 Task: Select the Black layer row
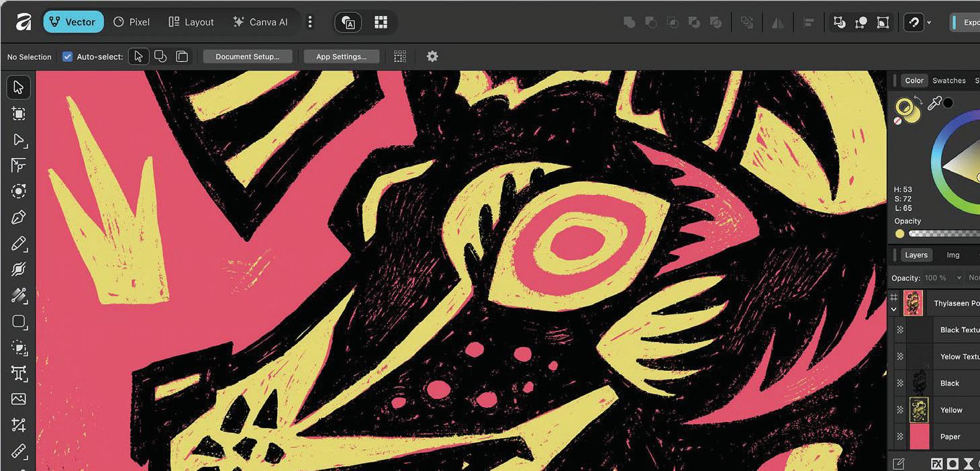coord(934,383)
